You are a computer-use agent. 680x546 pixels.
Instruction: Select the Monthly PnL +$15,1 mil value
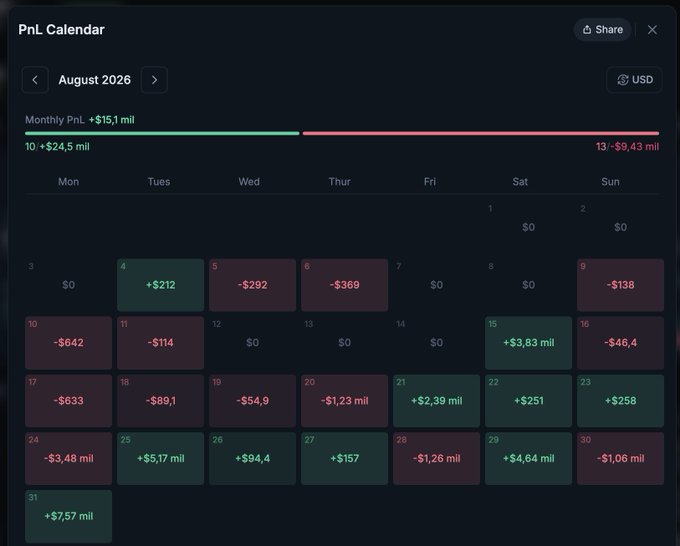coord(111,120)
